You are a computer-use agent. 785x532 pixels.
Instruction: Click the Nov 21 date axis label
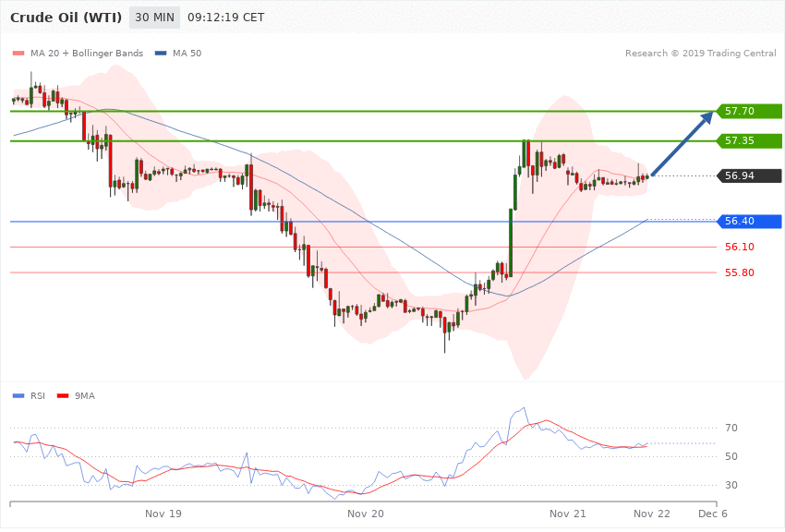568,514
